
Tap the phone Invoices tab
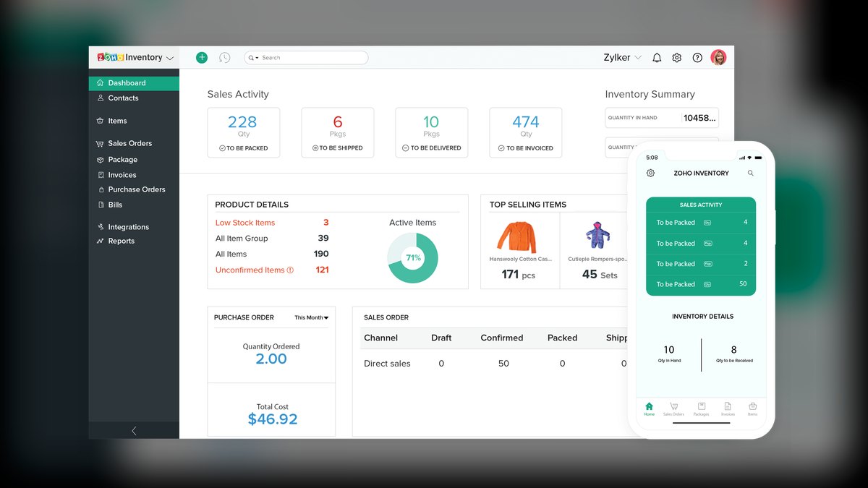728,408
